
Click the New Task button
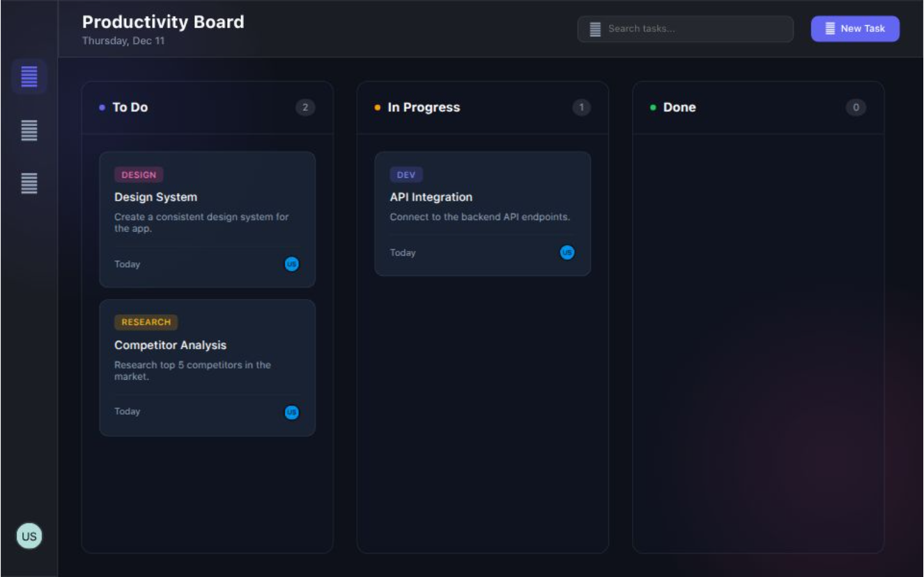tap(854, 29)
